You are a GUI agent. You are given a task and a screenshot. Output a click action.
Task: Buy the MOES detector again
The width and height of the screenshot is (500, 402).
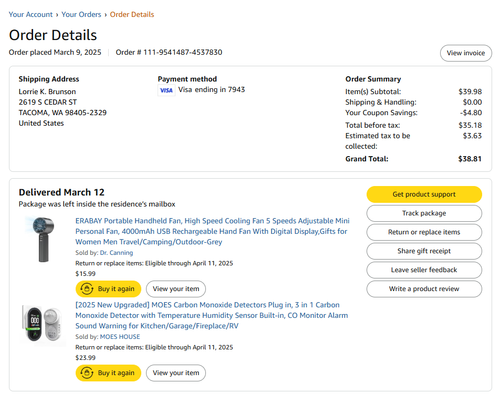108,373
